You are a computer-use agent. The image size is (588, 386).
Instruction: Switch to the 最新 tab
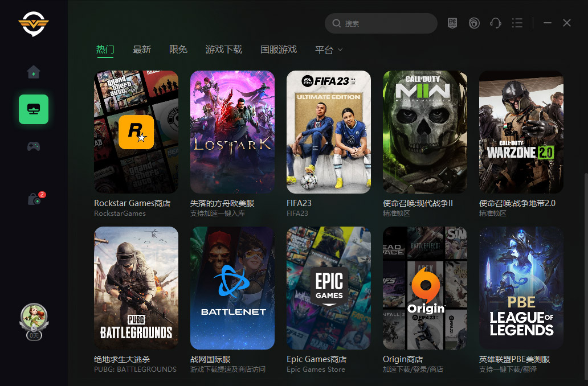[142, 50]
